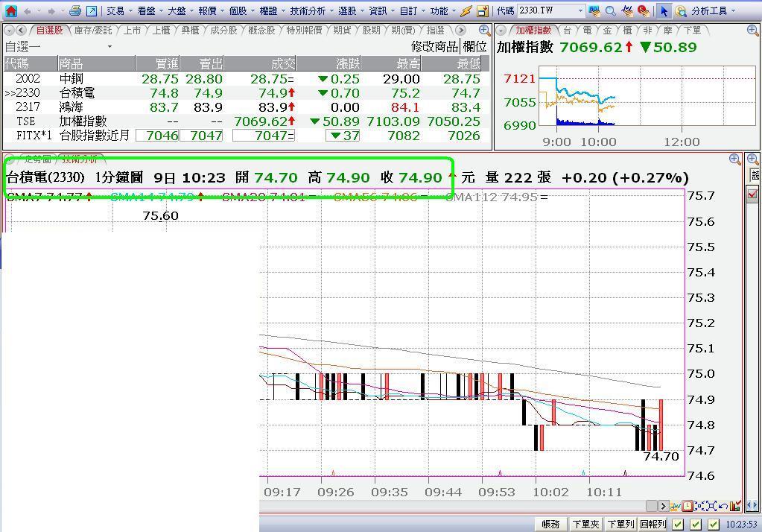762x532 pixels.
Task: Click the bar chart indicator settings icon
Action: point(735,506)
